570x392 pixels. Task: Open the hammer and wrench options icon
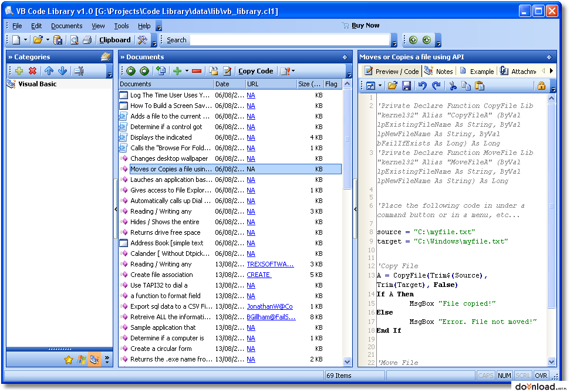[142, 40]
